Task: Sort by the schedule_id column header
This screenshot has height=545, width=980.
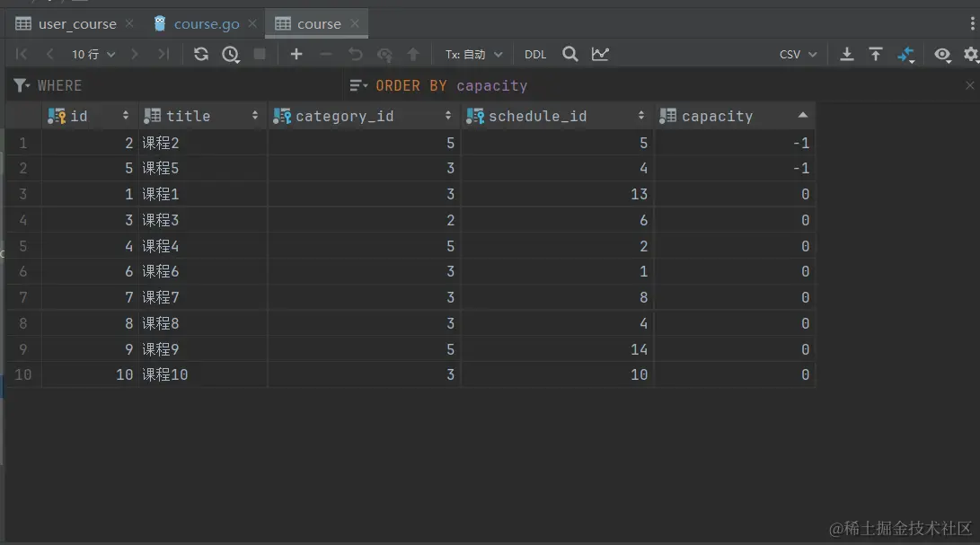Action: coord(557,116)
